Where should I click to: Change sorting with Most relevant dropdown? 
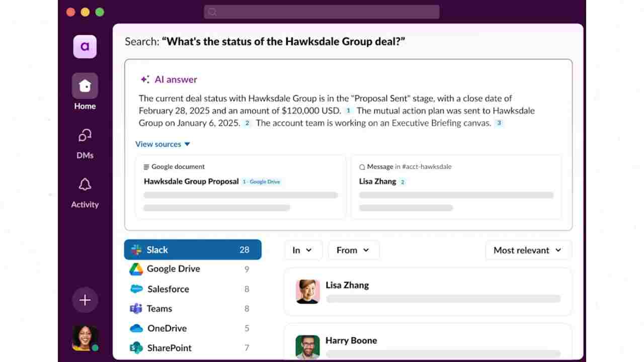click(528, 250)
